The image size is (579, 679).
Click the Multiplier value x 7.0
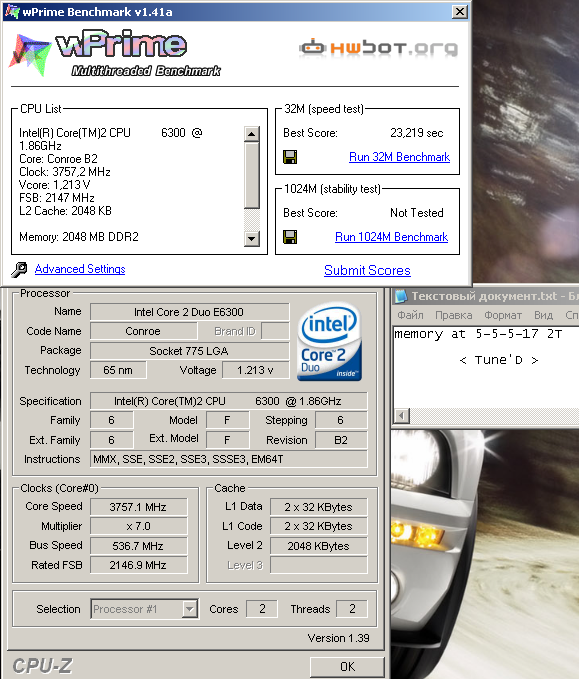click(139, 526)
